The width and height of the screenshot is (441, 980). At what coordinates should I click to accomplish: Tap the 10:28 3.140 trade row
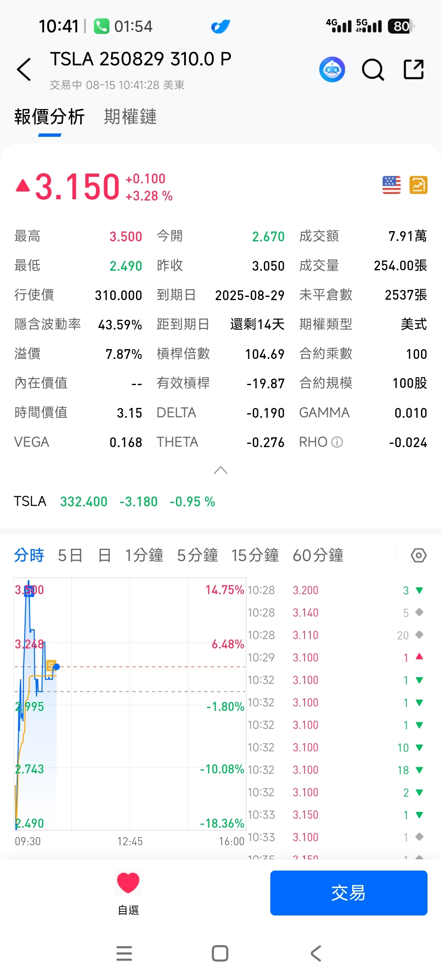[x=336, y=612]
